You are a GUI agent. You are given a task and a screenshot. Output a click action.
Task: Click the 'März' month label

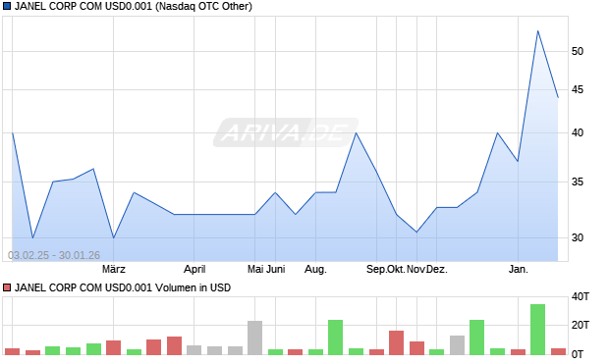(114, 269)
